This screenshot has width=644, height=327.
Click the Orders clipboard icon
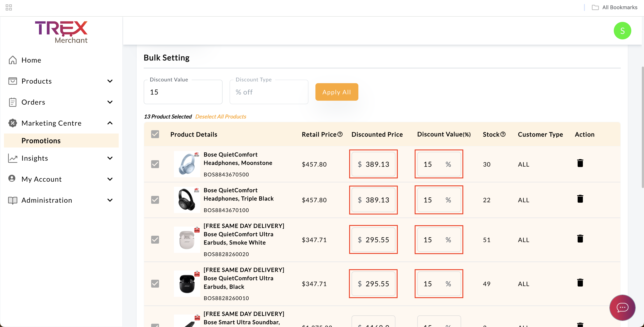(x=12, y=102)
